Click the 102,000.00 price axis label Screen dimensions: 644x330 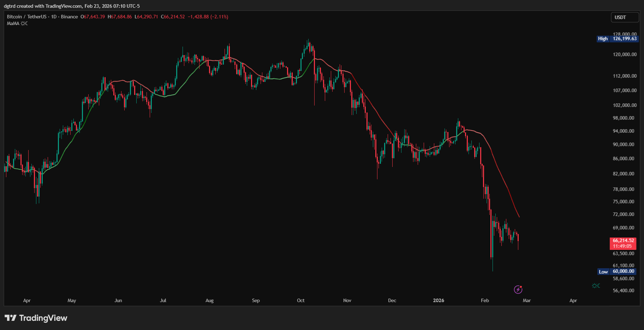625,105
